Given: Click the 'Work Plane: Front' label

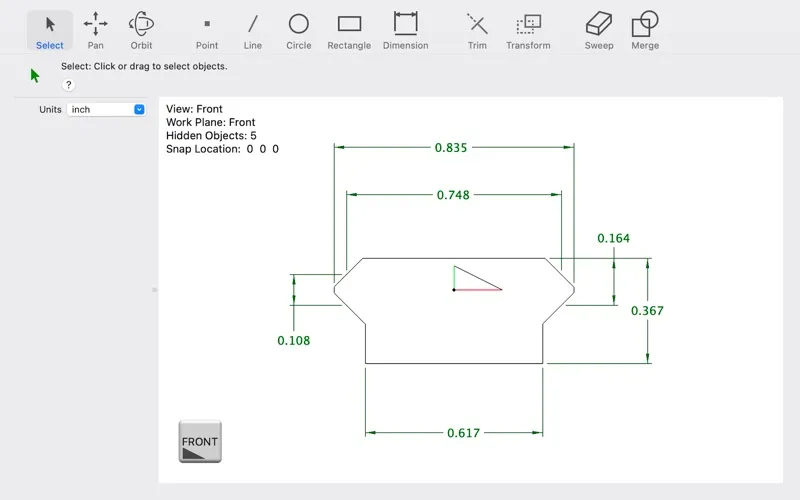Looking at the screenshot, I should pyautogui.click(x=210, y=122).
